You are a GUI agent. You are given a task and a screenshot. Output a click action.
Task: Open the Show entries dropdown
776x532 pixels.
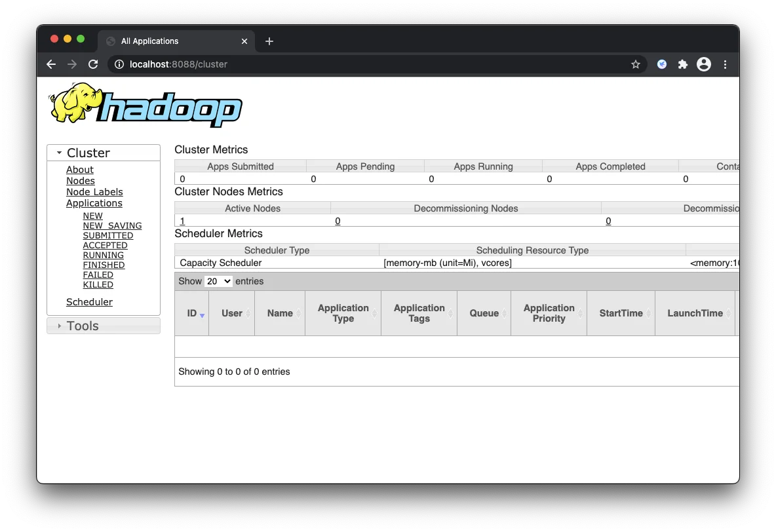218,281
